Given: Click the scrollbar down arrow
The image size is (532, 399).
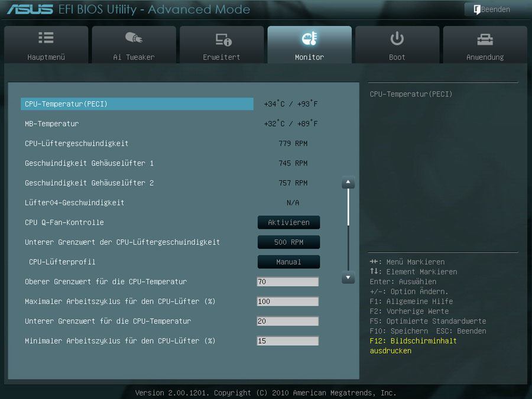Looking at the screenshot, I should [x=348, y=277].
